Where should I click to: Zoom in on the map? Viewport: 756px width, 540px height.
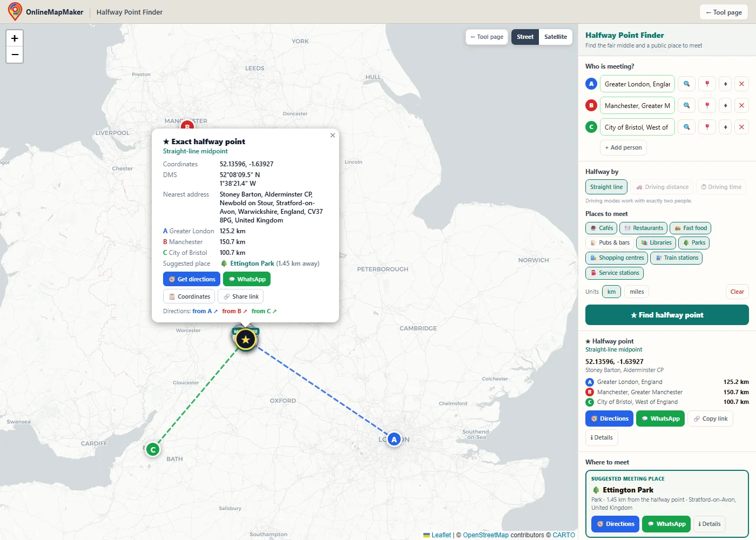click(x=15, y=38)
